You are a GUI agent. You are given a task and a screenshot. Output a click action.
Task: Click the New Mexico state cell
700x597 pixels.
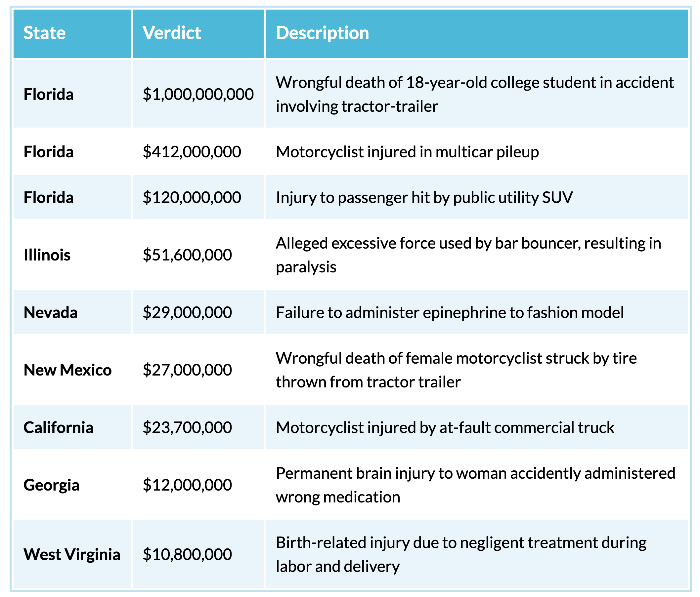click(x=67, y=370)
